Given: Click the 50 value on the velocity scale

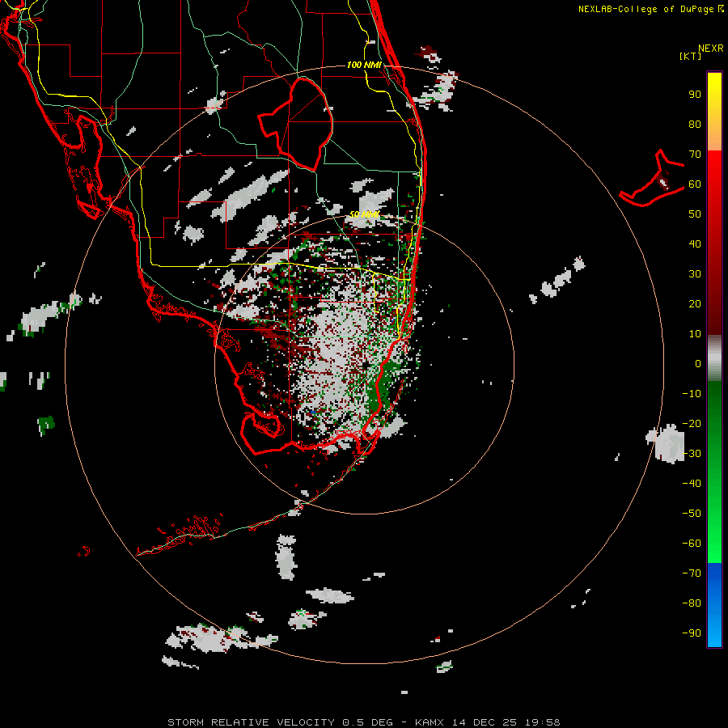Looking at the screenshot, I should (x=695, y=214).
